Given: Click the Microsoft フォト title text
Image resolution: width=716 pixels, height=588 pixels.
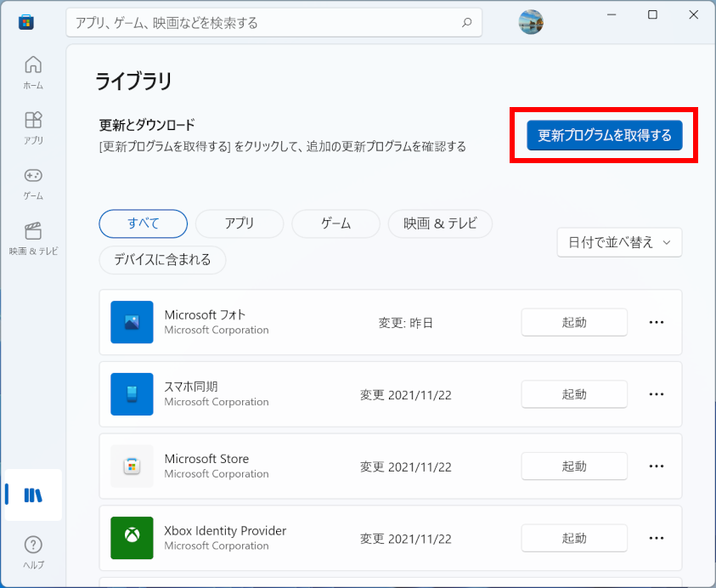Looking at the screenshot, I should 205,314.
